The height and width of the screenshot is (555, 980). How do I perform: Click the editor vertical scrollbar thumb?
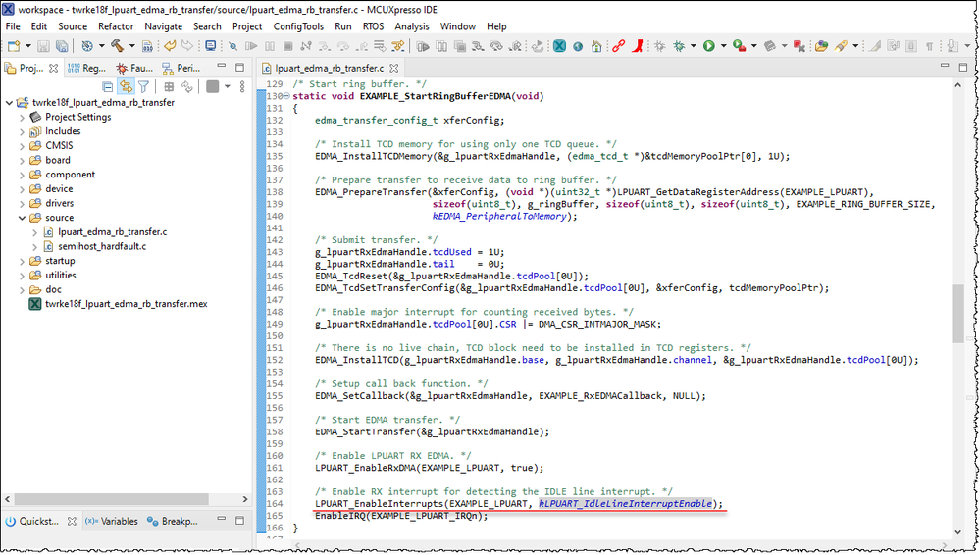coord(957,313)
